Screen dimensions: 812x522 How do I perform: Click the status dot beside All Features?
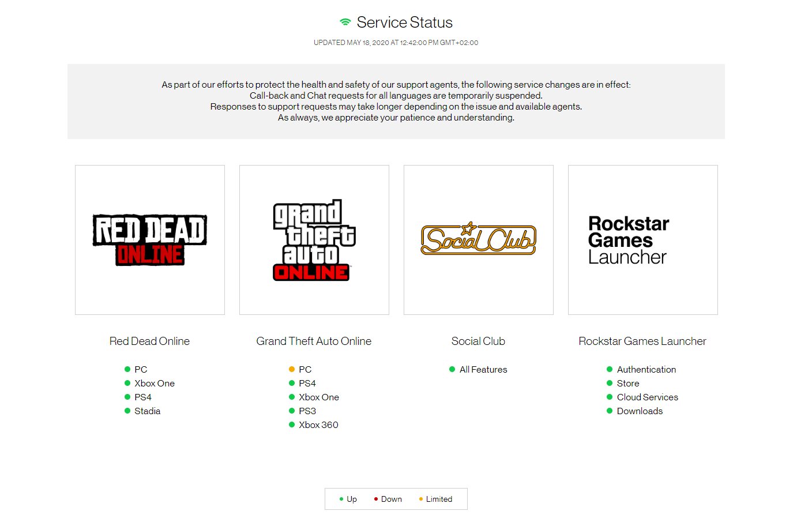pos(452,369)
